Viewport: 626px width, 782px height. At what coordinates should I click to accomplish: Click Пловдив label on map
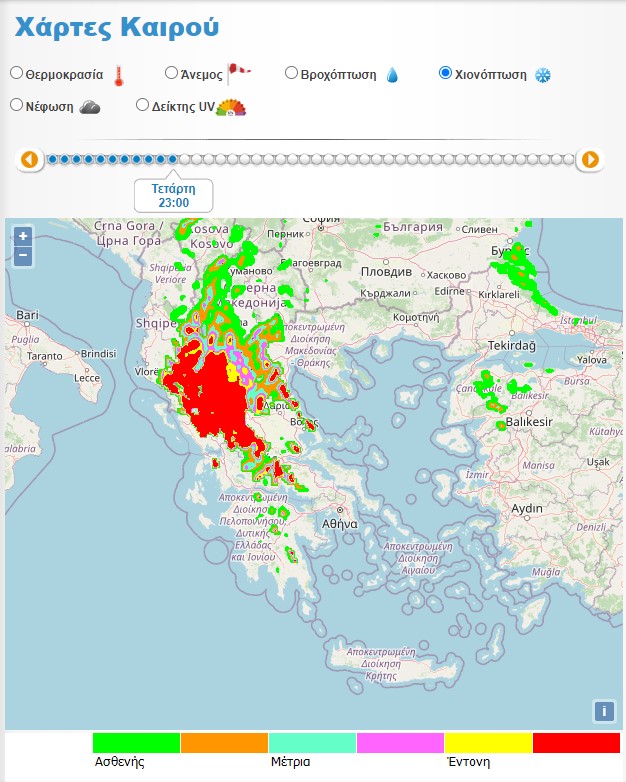click(x=387, y=272)
